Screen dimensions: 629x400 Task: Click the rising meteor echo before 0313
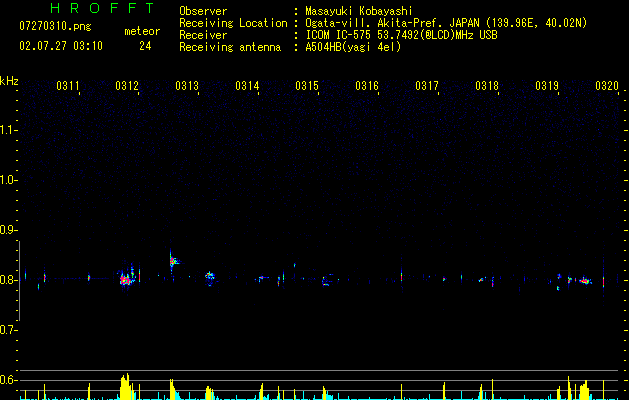pyautogui.click(x=173, y=261)
